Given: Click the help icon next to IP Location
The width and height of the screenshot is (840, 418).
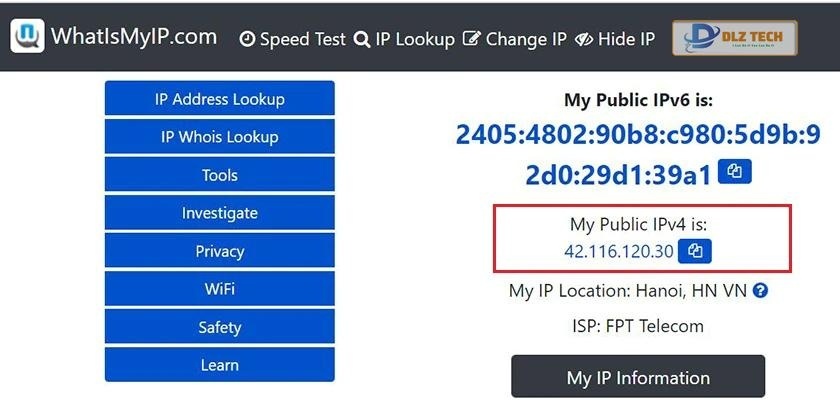Looking at the screenshot, I should coord(760,291).
